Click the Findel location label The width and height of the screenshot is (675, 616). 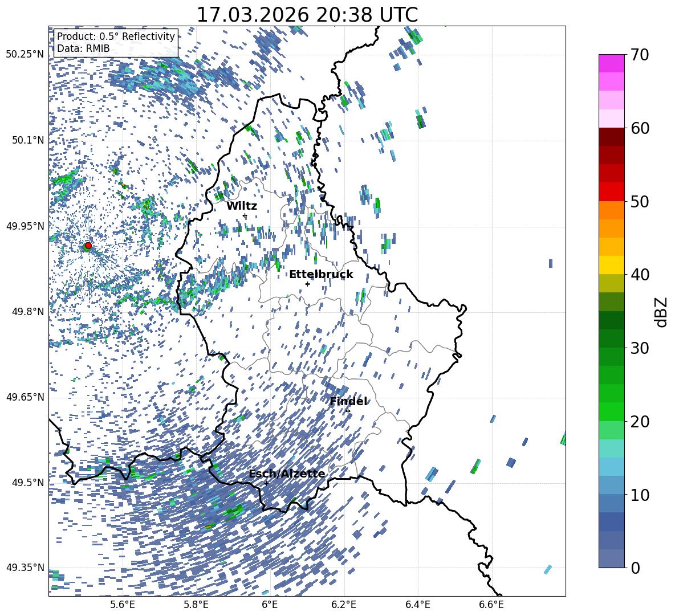tap(349, 401)
